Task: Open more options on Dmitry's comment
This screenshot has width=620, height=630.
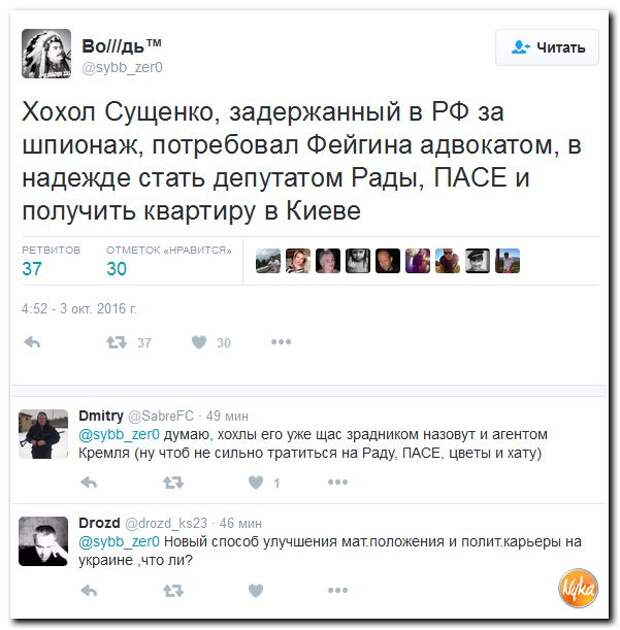Action: point(338,482)
